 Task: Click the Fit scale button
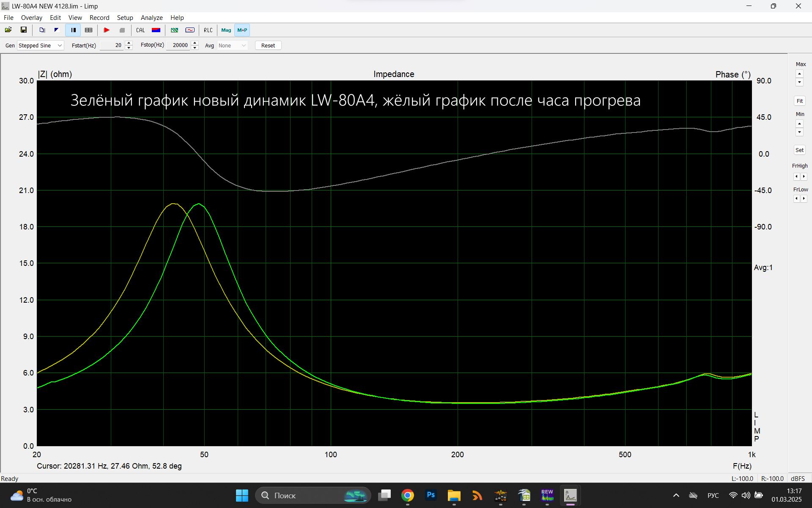coord(799,101)
